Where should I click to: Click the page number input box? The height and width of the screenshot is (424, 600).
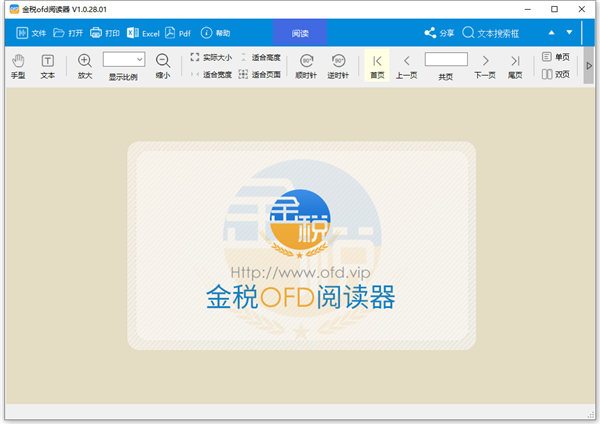pyautogui.click(x=446, y=59)
